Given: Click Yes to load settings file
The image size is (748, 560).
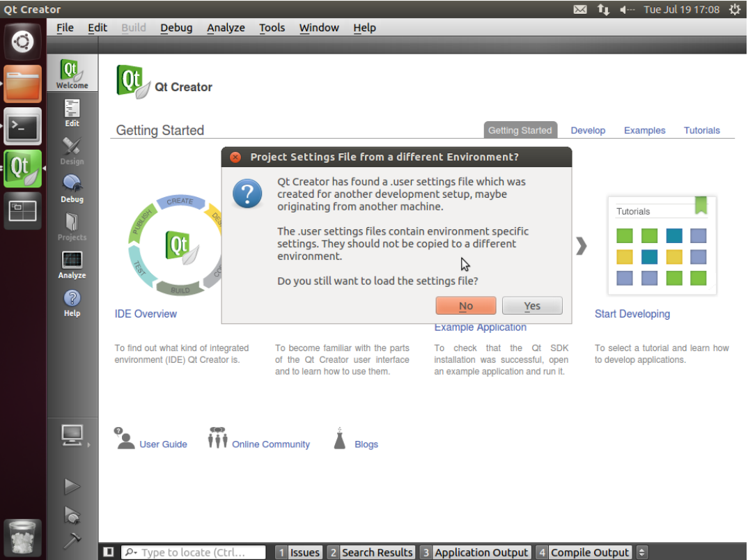Looking at the screenshot, I should click(x=532, y=306).
